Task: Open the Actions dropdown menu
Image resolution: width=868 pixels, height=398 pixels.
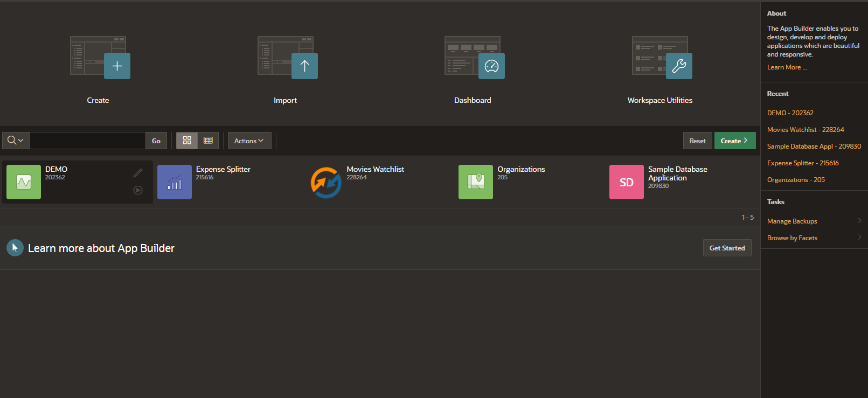Action: click(249, 141)
